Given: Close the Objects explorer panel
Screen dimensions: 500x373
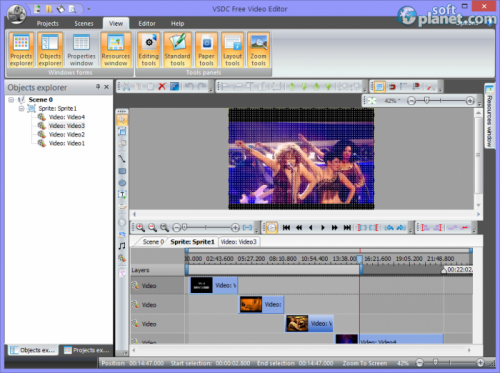Looking at the screenshot, I should click(107, 87).
